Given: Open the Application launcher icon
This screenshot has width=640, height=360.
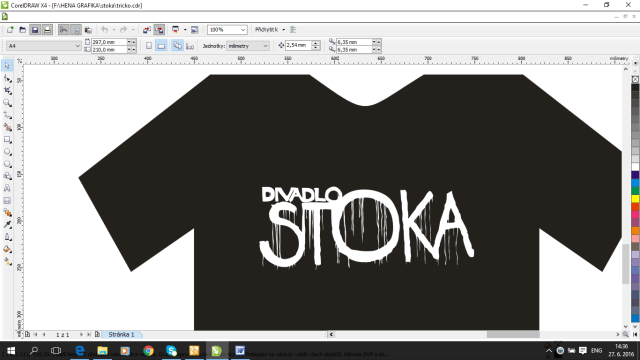Looking at the screenshot, I should click(x=176, y=30).
